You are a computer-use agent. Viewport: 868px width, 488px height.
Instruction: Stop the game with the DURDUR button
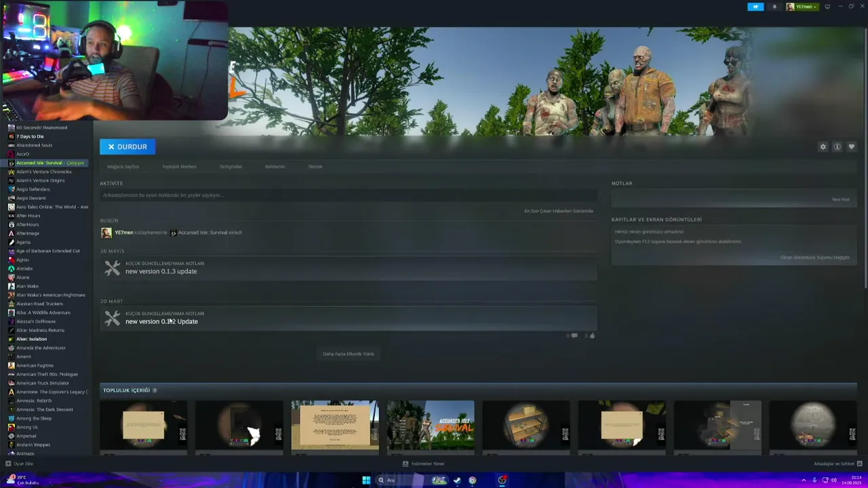click(127, 146)
